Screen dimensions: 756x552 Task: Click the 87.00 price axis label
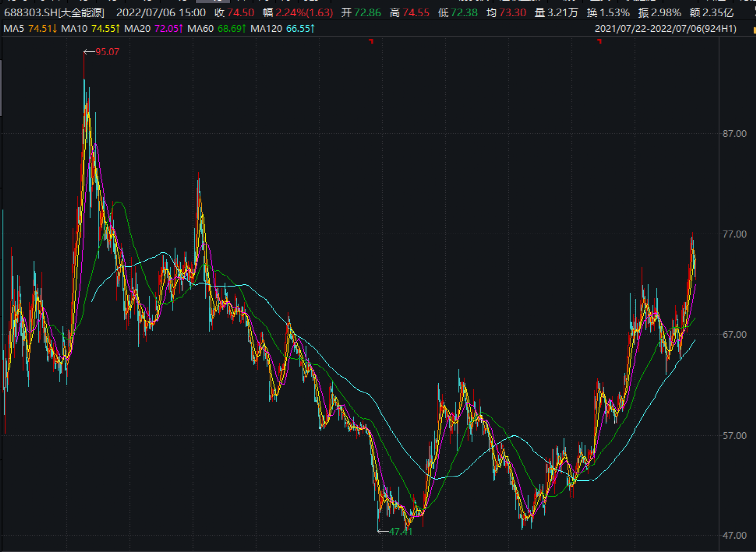(x=736, y=134)
